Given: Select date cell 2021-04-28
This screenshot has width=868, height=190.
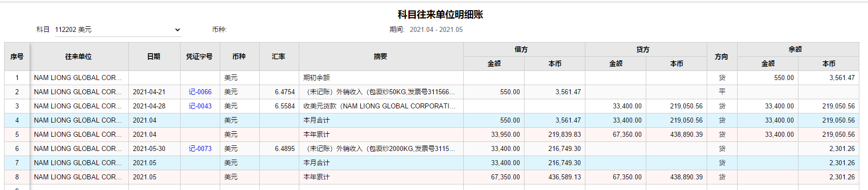Looking at the screenshot, I should (x=154, y=106).
